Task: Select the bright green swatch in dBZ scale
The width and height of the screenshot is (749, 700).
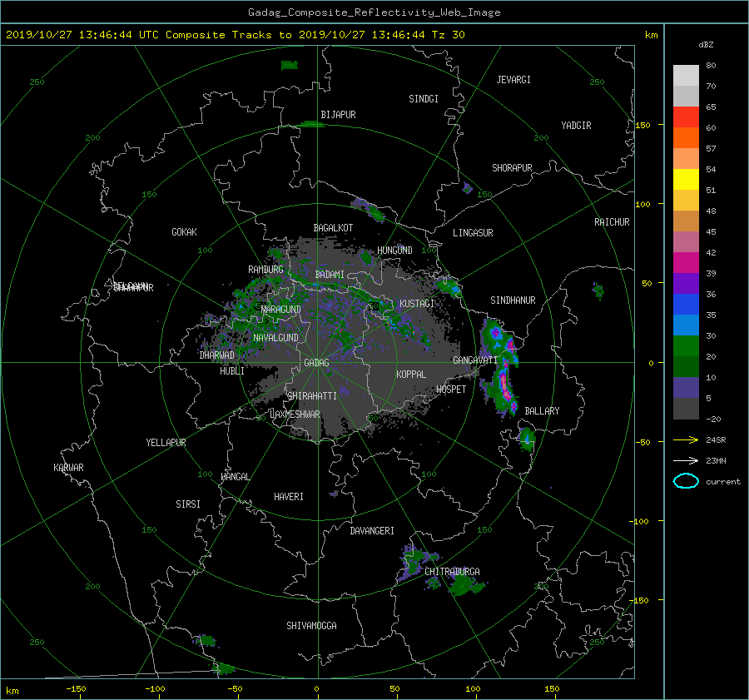Action: [686, 346]
